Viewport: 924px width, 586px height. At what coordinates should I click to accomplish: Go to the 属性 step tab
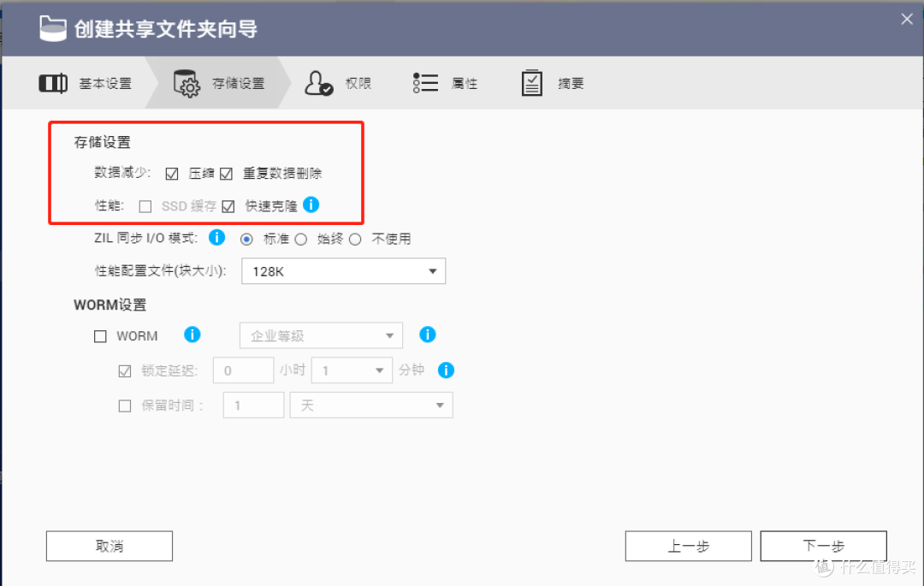point(445,84)
